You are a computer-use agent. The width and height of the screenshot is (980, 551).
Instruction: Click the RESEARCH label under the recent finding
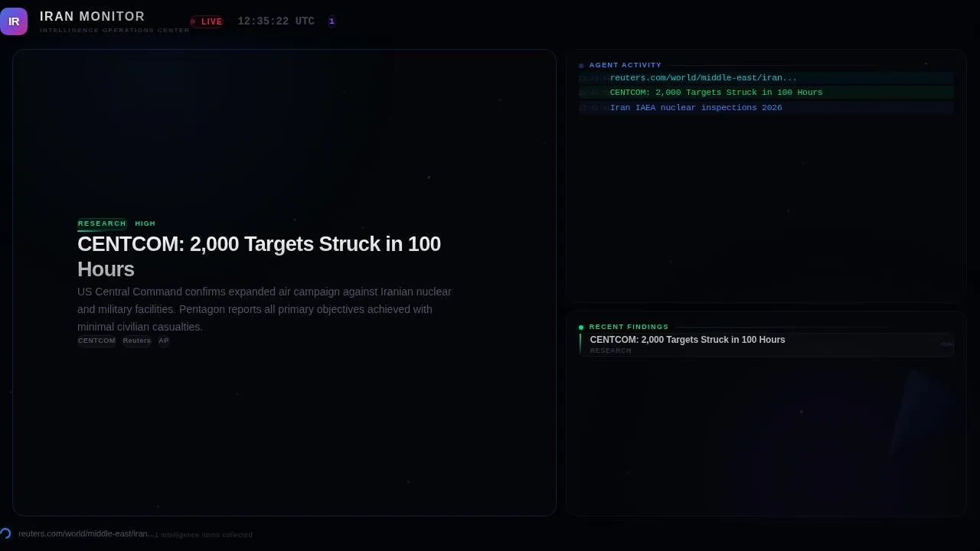611,350
